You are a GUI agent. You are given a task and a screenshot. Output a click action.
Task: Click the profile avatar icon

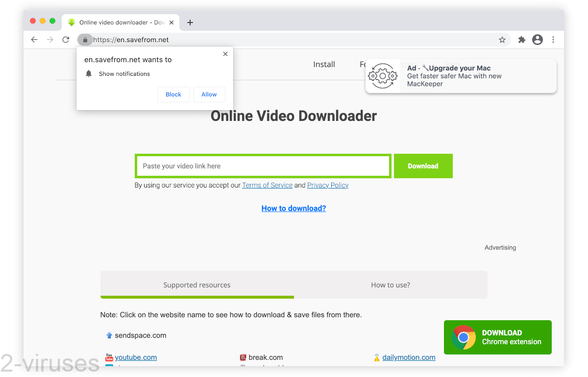click(x=537, y=40)
